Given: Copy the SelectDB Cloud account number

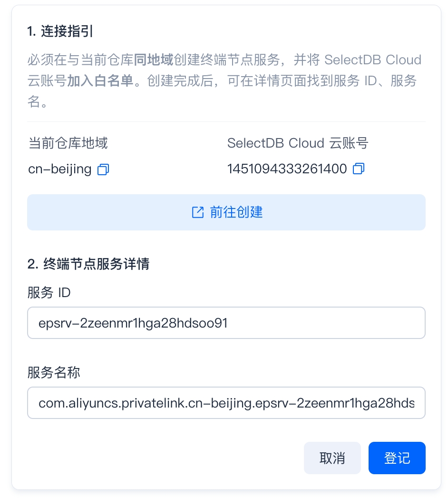Looking at the screenshot, I should click(x=359, y=169).
